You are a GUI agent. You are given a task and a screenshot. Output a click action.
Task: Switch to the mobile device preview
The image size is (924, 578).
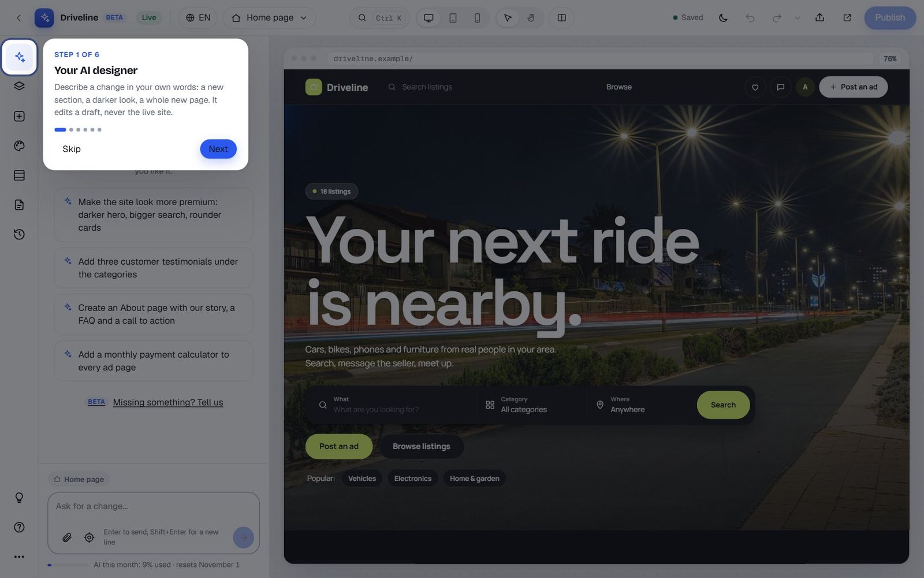tap(477, 18)
